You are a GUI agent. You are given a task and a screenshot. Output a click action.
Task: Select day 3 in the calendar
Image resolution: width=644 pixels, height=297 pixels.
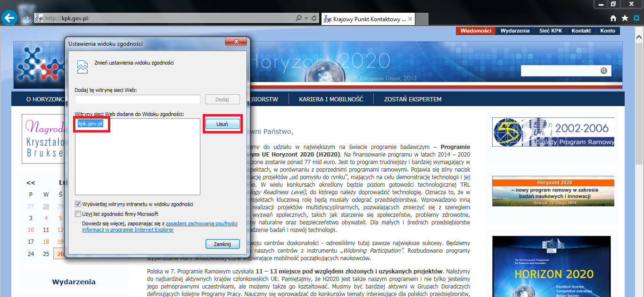31,218
